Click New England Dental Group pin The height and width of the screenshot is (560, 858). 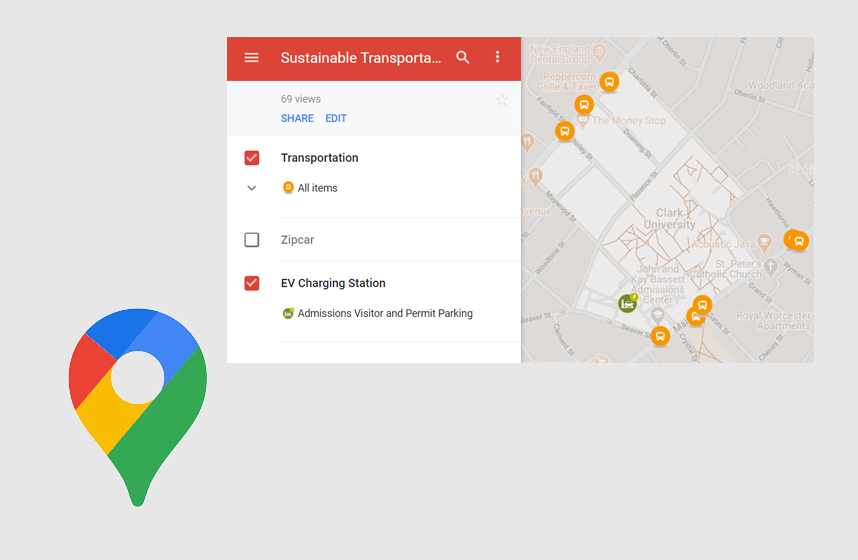(x=599, y=53)
